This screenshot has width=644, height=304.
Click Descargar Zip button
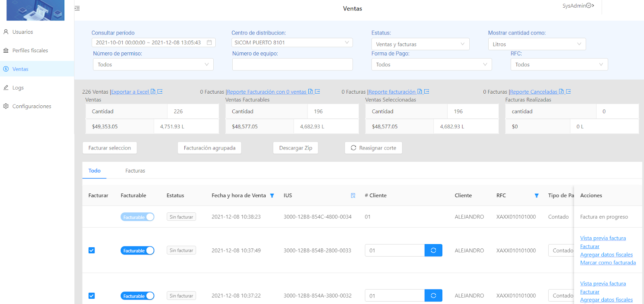(296, 148)
